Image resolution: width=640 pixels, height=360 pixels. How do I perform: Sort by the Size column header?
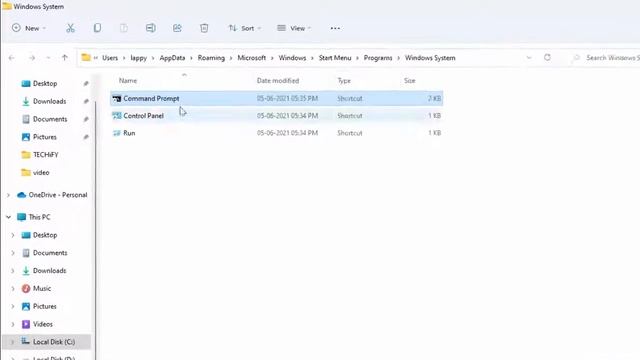coord(409,81)
